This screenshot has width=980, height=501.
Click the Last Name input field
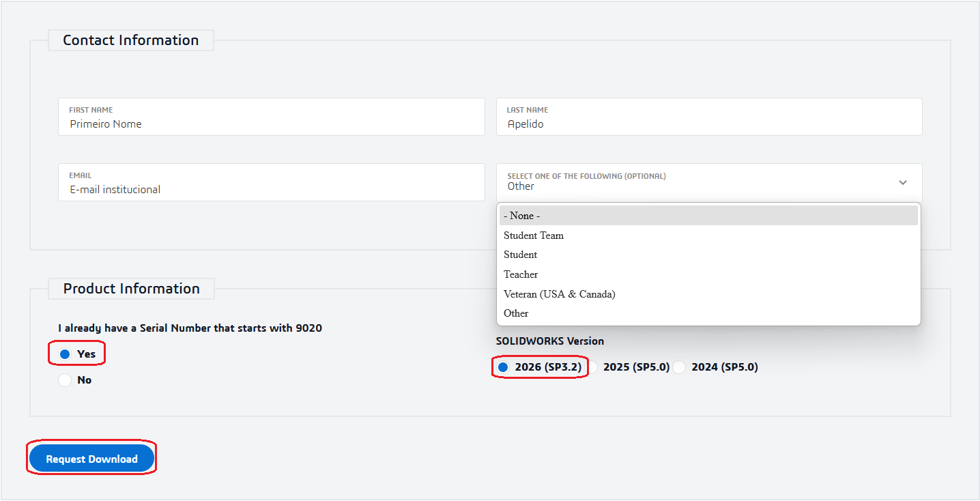click(709, 117)
